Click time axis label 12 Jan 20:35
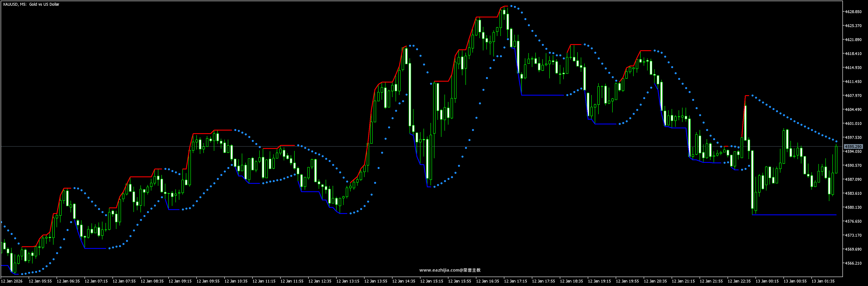This screenshot has height=286, width=868. click(656, 281)
